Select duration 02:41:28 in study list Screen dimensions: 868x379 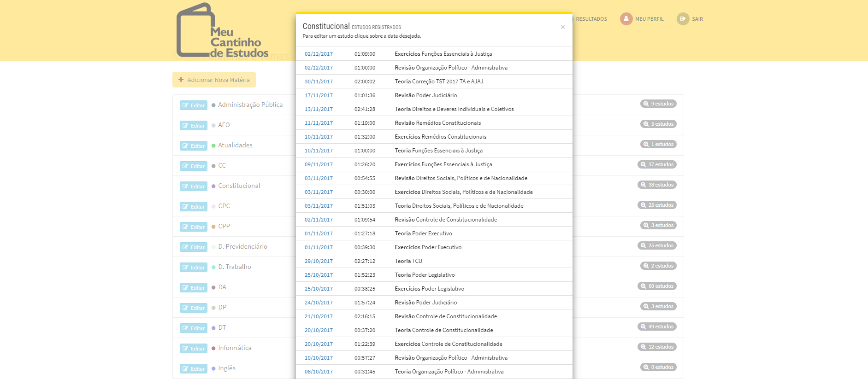point(365,109)
